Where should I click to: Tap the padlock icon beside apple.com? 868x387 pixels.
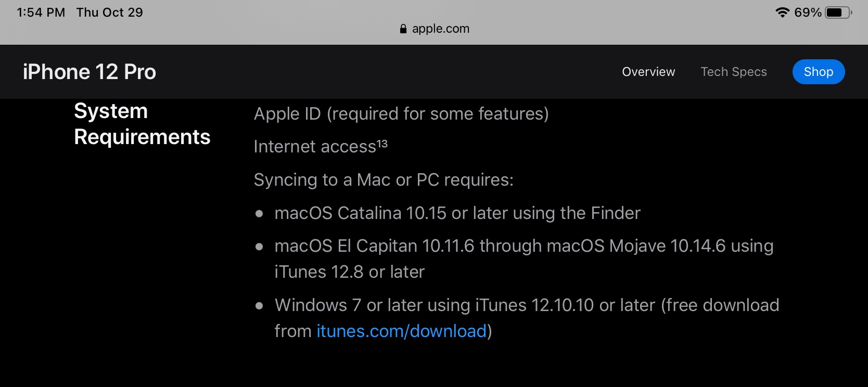pos(403,29)
